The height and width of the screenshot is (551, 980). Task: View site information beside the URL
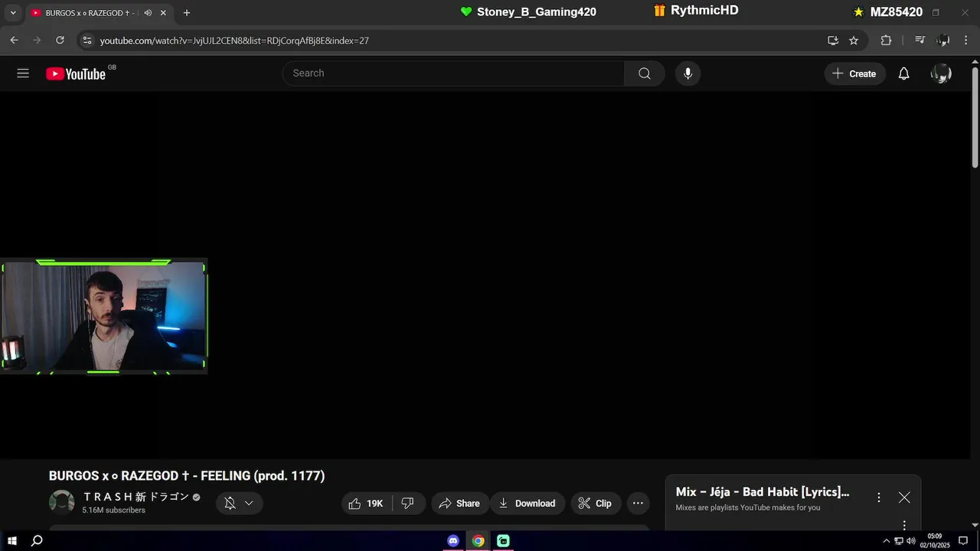87,40
